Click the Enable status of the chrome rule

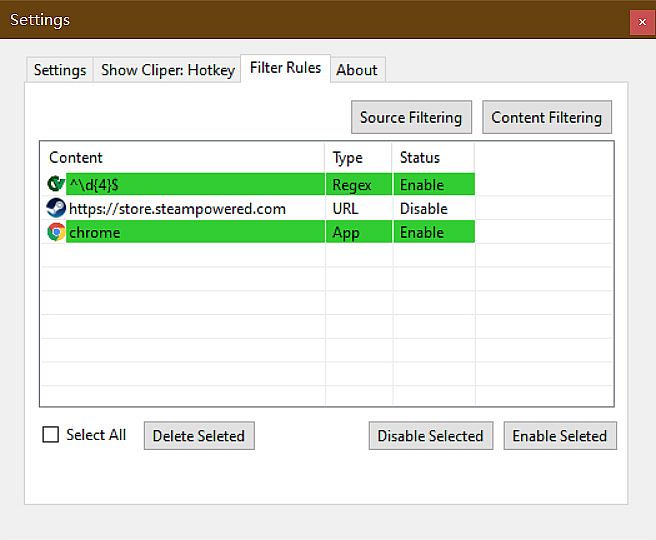tap(434, 232)
